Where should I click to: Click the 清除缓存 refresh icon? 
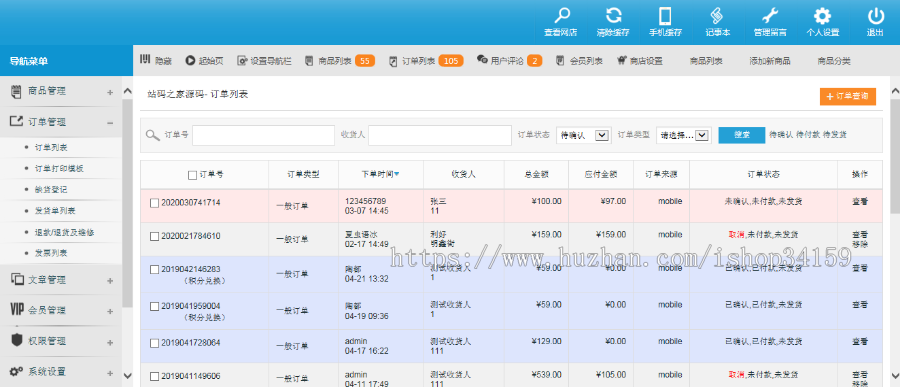tap(614, 16)
